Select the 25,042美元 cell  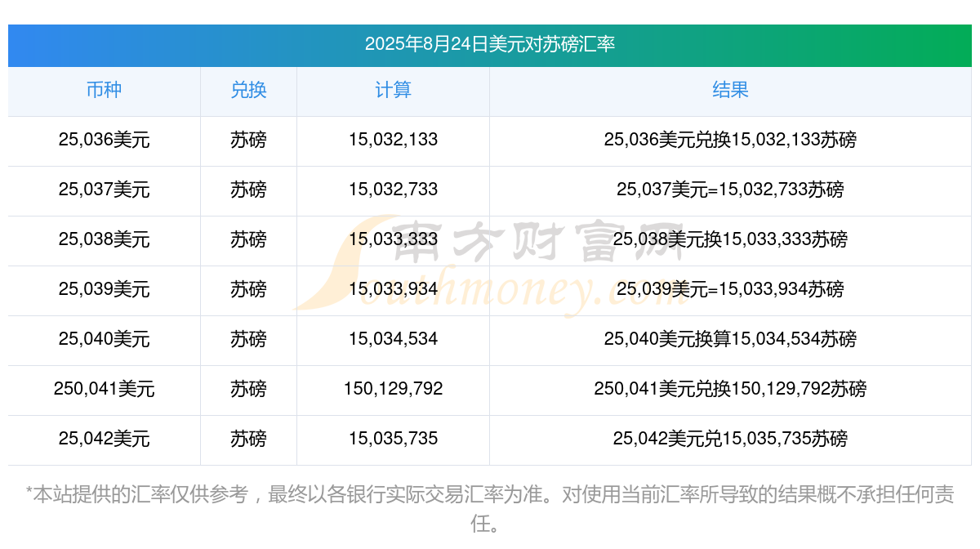[104, 439]
